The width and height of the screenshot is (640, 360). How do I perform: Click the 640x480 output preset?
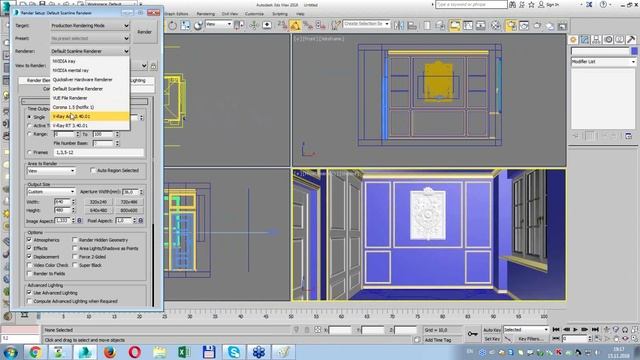(98, 211)
